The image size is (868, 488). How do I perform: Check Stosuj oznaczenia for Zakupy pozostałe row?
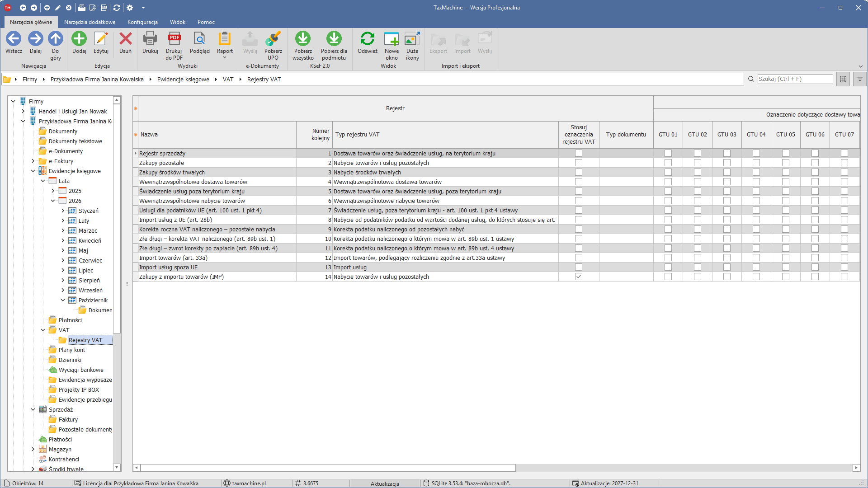pyautogui.click(x=579, y=163)
